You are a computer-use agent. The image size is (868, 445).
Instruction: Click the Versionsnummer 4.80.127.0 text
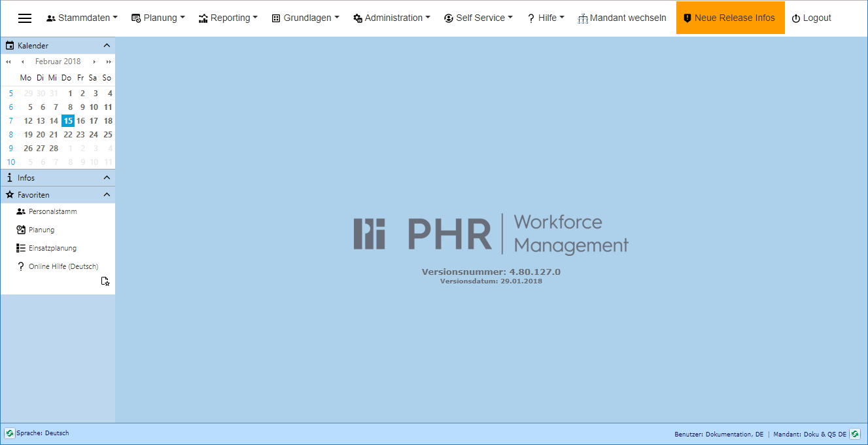(491, 272)
